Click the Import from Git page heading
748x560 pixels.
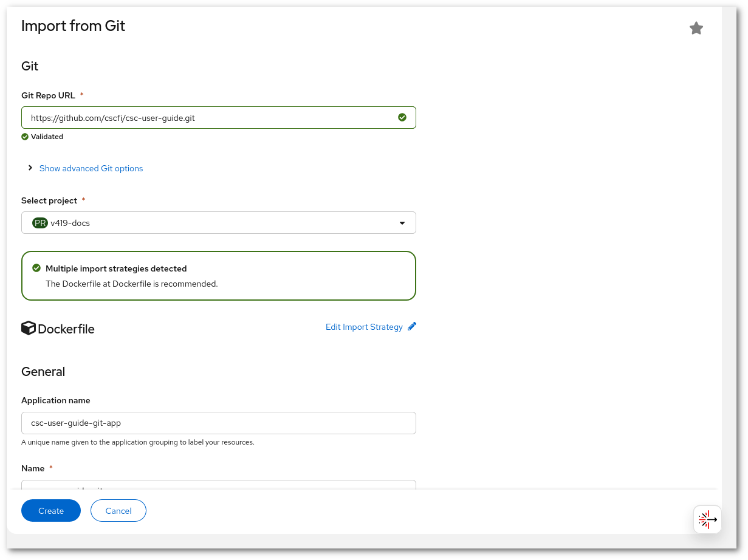click(73, 26)
